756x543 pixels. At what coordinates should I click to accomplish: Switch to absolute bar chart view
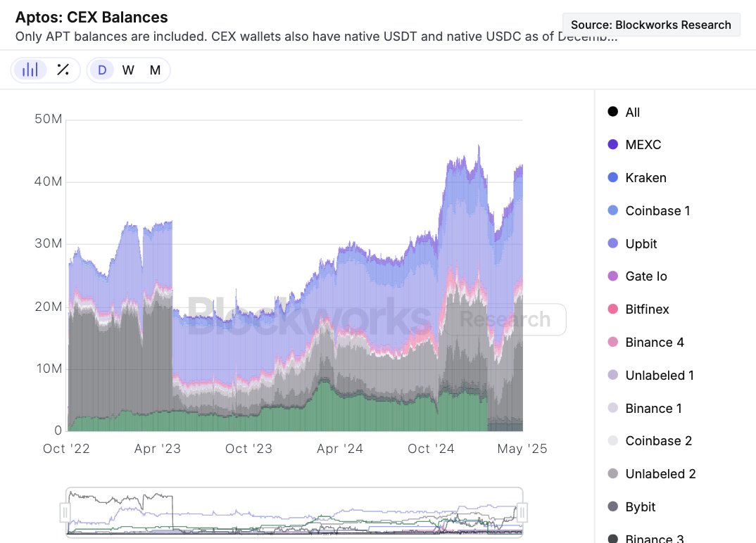pyautogui.click(x=30, y=70)
